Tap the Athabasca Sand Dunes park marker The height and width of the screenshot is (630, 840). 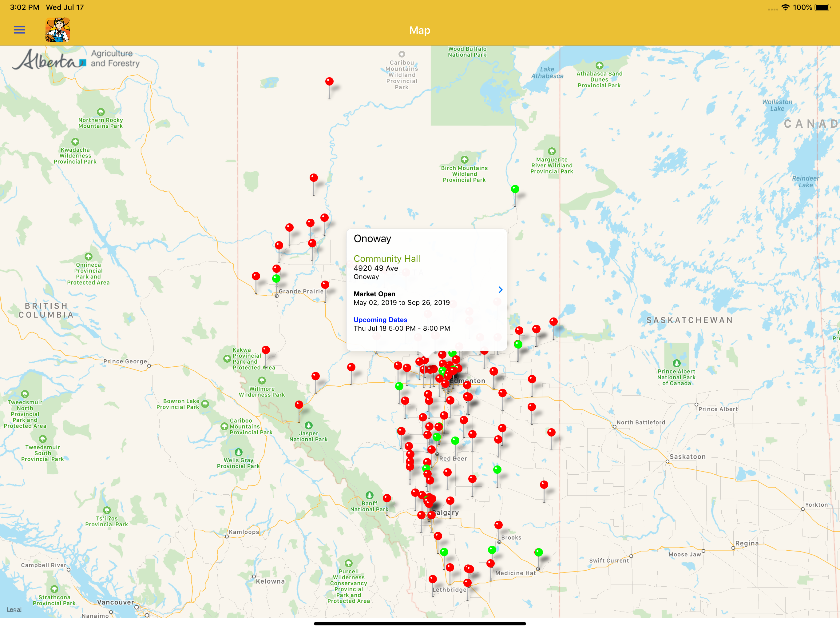(599, 65)
